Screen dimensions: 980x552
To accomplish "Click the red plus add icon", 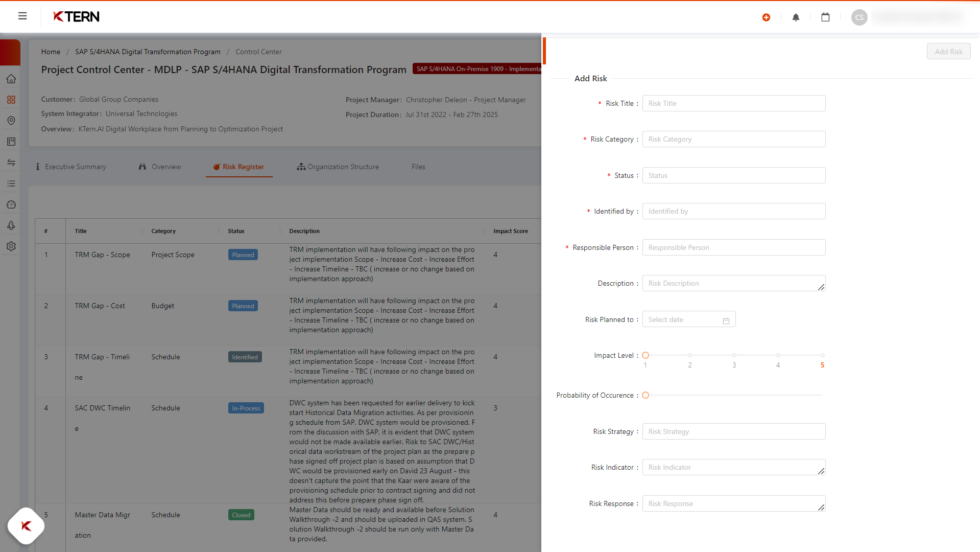I will tap(766, 17).
